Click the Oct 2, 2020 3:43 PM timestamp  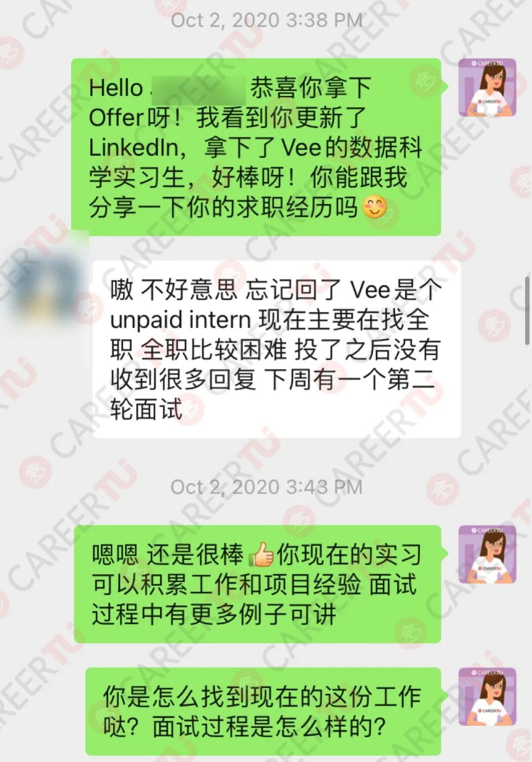266,487
